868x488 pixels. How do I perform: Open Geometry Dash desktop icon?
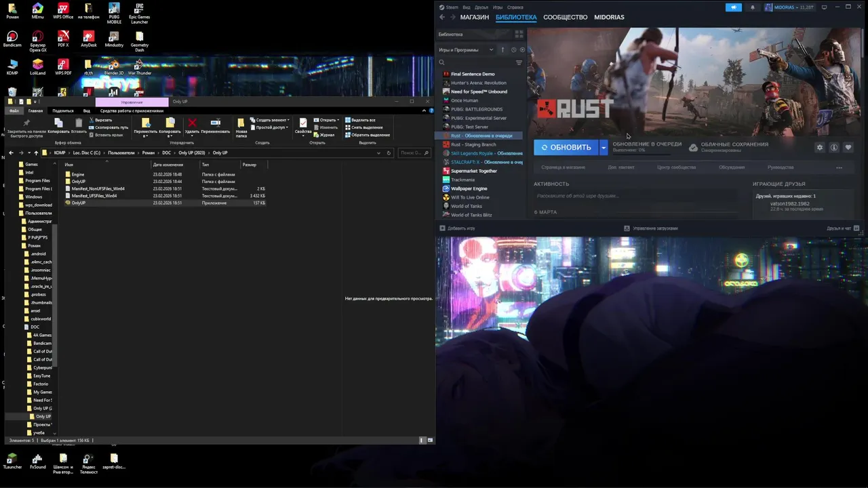(x=139, y=41)
